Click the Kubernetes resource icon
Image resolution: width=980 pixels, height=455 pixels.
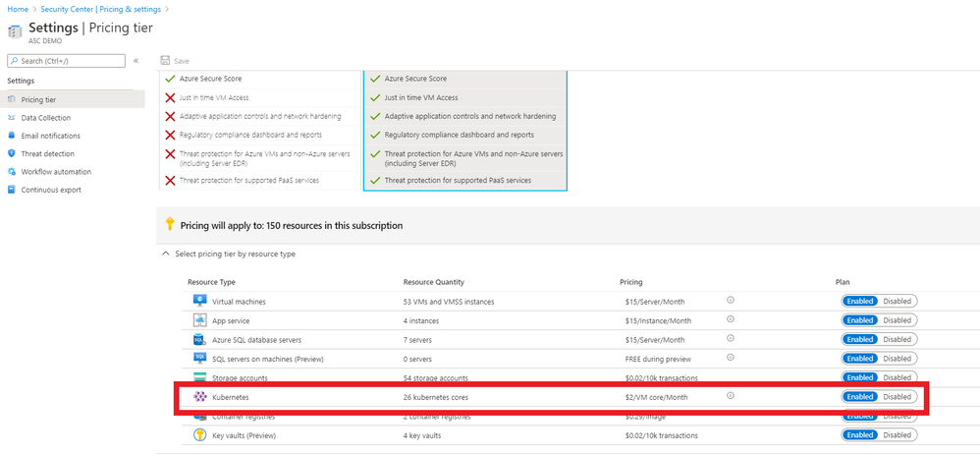coord(199,396)
